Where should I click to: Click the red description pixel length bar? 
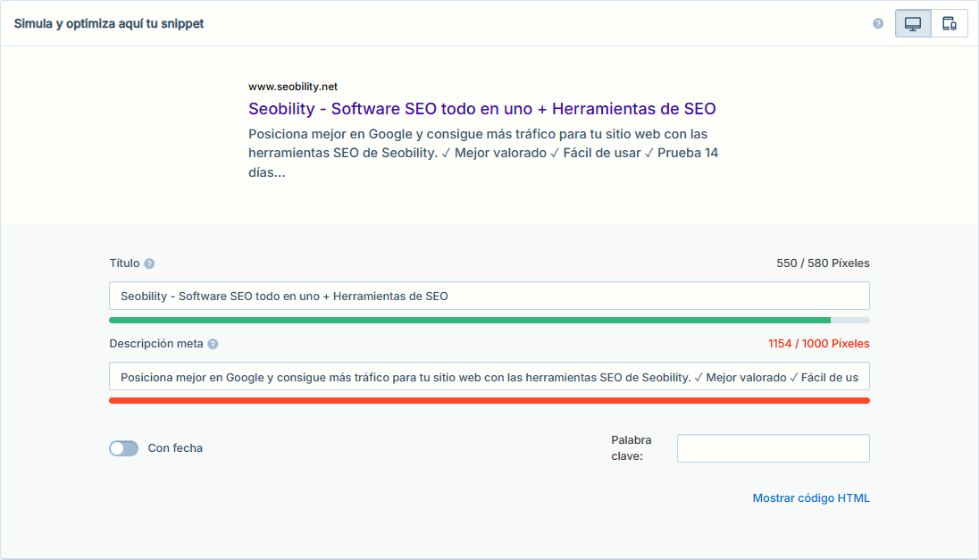click(x=489, y=400)
